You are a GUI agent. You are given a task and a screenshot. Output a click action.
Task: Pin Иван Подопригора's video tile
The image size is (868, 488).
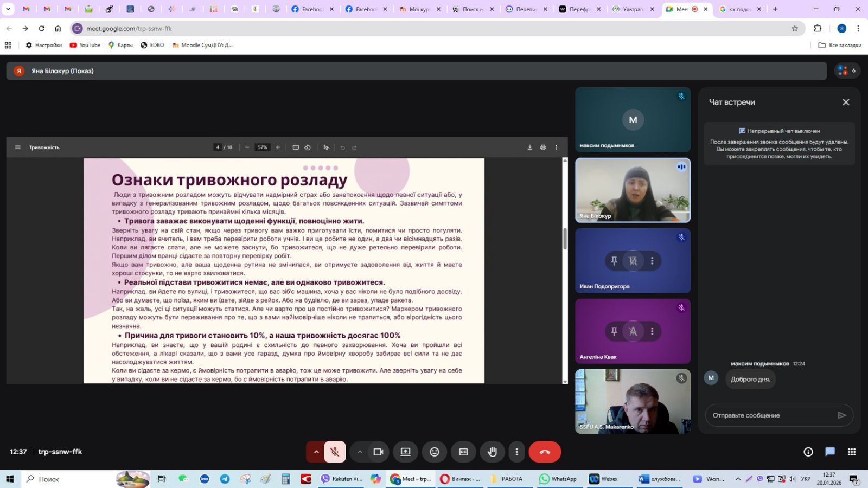614,261
